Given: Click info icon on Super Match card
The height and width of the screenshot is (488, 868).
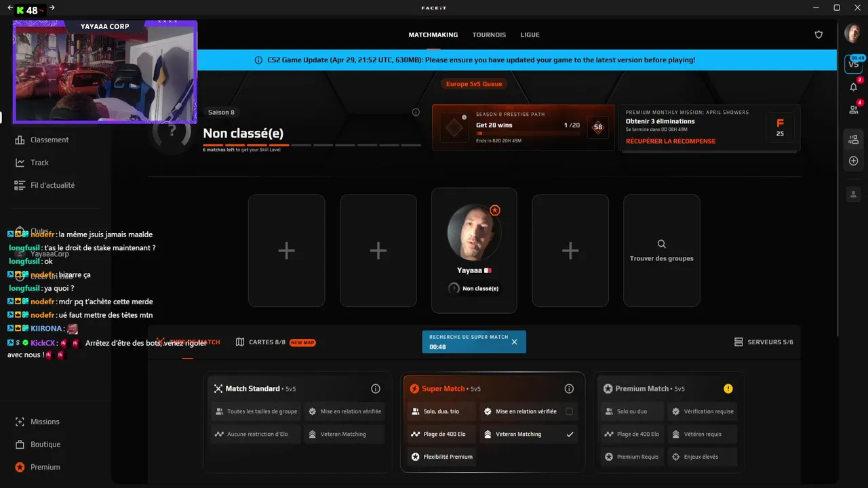Looking at the screenshot, I should [x=569, y=389].
